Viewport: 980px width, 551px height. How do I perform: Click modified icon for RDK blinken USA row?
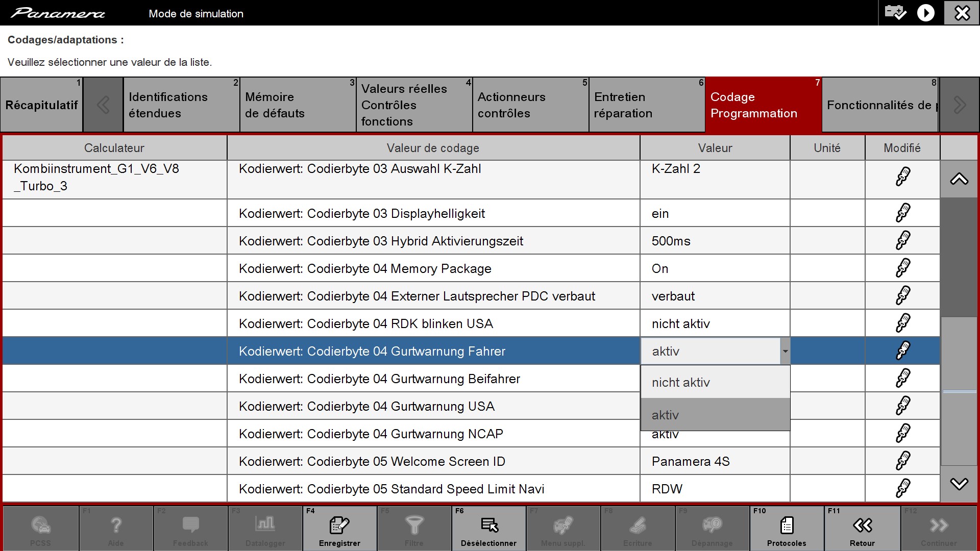click(902, 323)
